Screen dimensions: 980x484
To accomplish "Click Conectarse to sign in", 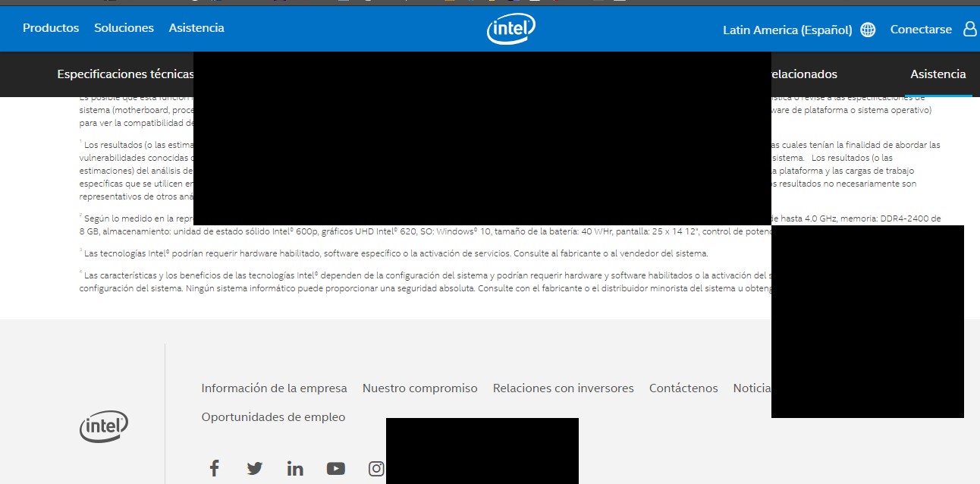I will coord(921,30).
